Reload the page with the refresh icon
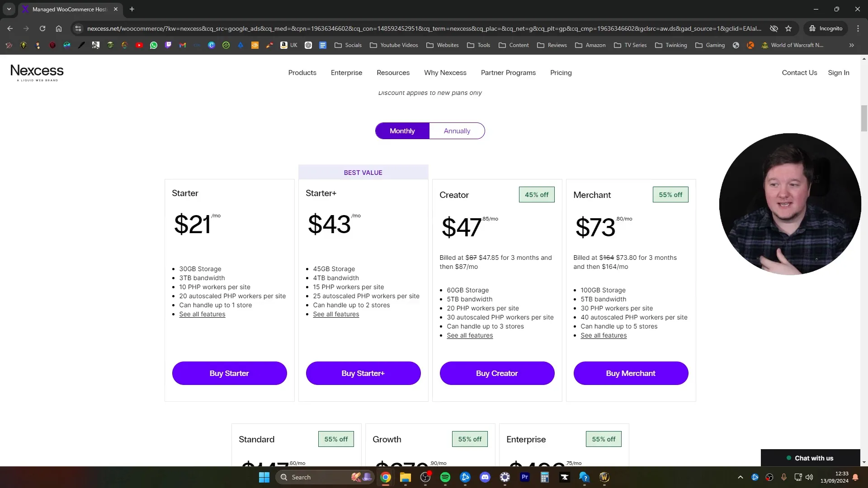Image resolution: width=868 pixels, height=488 pixels. 42,28
